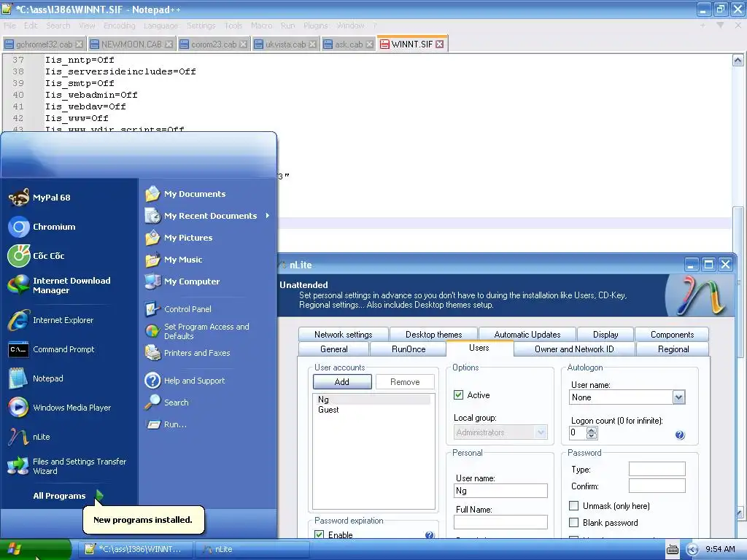The height and width of the screenshot is (560, 747).
Task: Click the Windows Start button
Action: click(x=36, y=549)
